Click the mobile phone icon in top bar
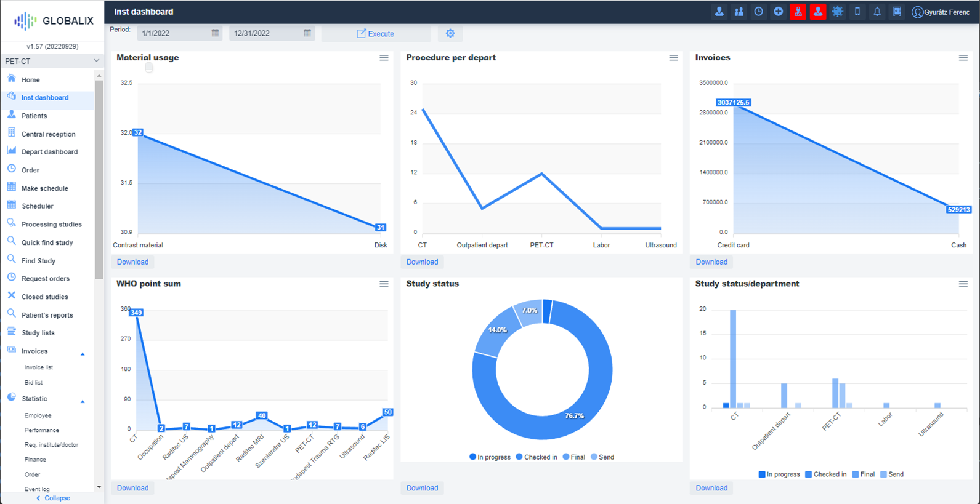 [857, 12]
